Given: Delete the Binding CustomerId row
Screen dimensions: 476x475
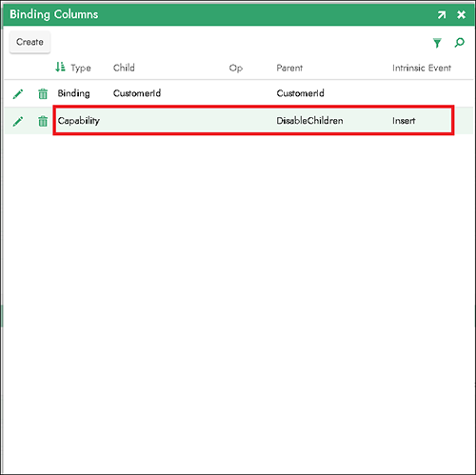Looking at the screenshot, I should [43, 93].
